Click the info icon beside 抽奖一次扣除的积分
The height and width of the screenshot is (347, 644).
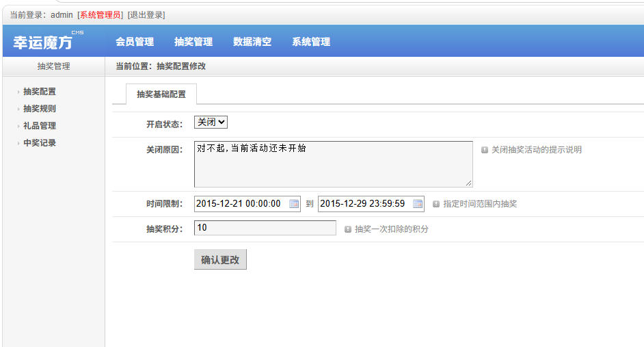click(x=348, y=229)
